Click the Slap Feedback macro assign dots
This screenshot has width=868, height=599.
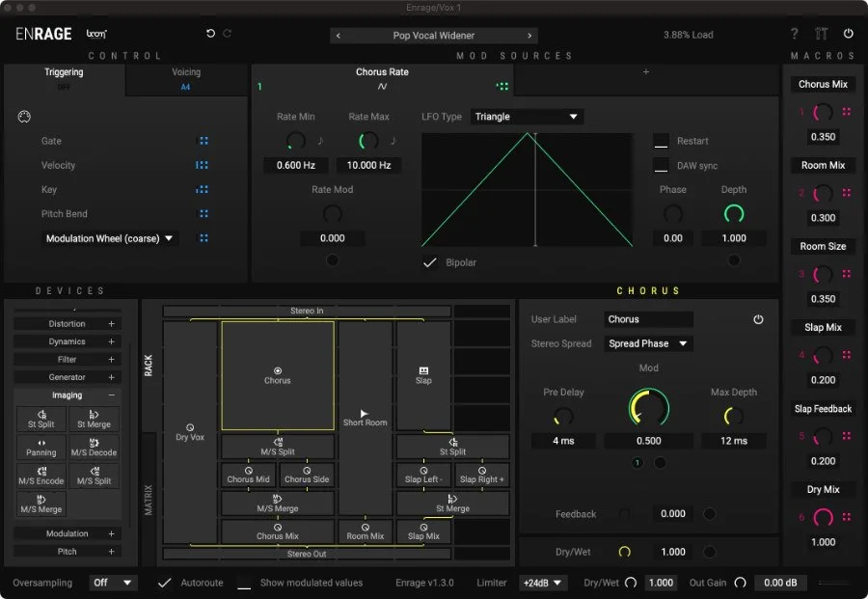[x=847, y=436]
